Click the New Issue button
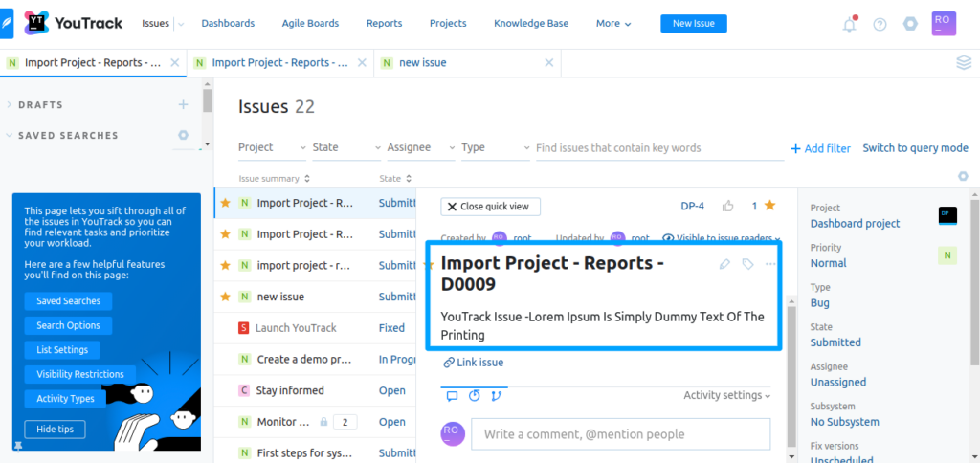This screenshot has width=980, height=463. (x=693, y=23)
